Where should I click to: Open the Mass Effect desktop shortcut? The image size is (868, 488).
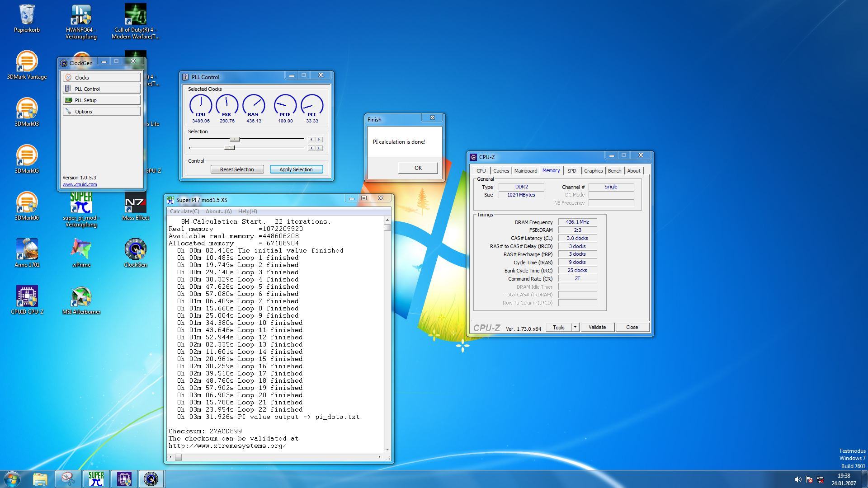pos(135,203)
